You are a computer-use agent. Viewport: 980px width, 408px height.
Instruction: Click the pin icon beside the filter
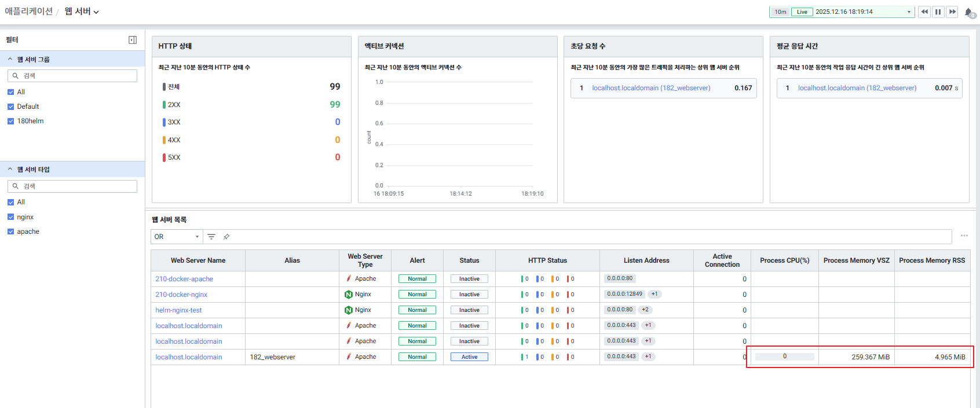coord(226,237)
